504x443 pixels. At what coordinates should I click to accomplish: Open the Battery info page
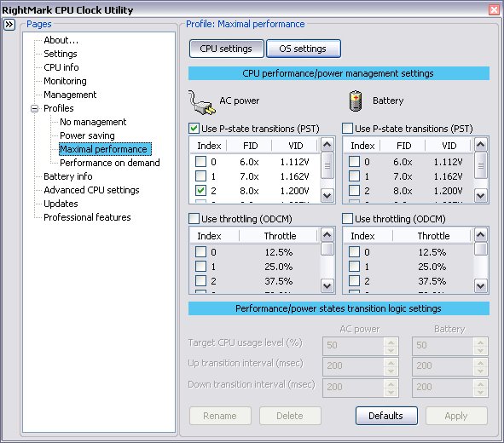(x=68, y=176)
